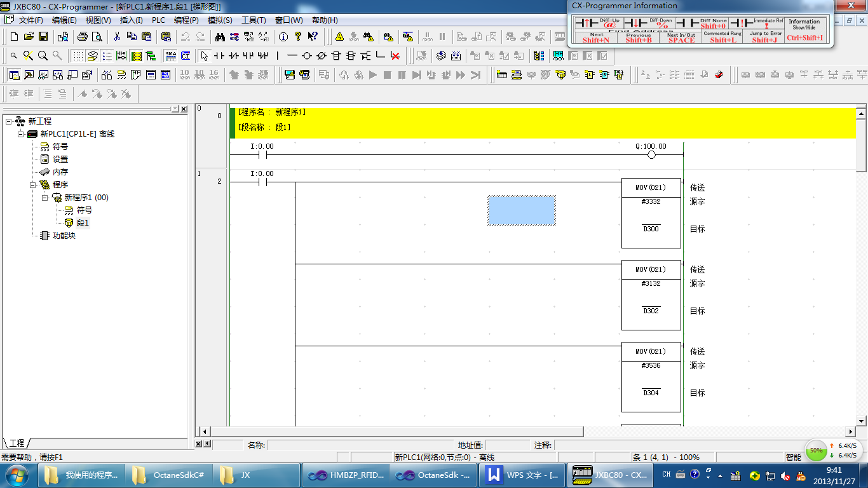Collapse the 新工程 root tree node
Viewport: 868px width, 488px height.
[8, 121]
